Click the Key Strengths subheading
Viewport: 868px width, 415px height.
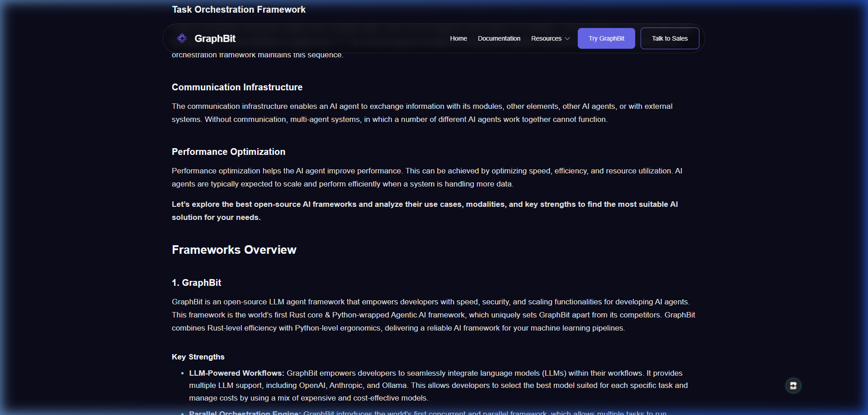click(198, 357)
